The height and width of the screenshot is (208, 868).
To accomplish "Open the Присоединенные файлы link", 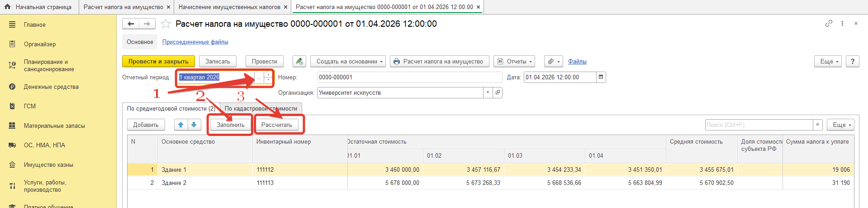I will pos(195,42).
